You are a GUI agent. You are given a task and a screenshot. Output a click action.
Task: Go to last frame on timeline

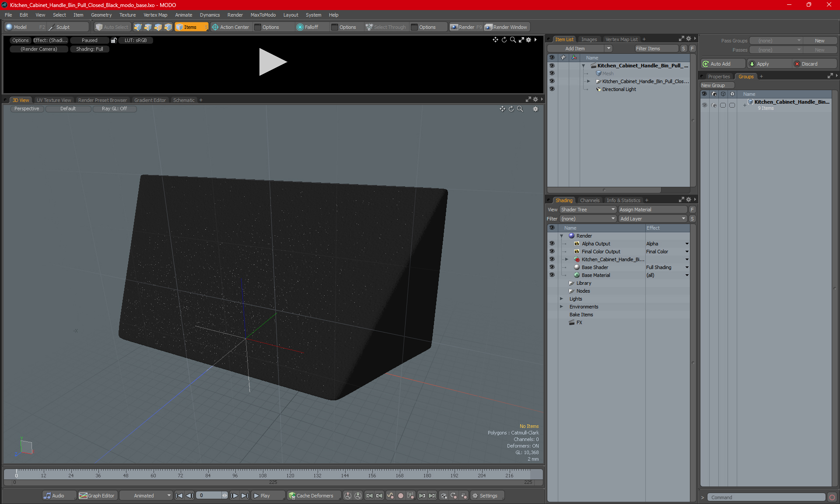click(x=245, y=496)
